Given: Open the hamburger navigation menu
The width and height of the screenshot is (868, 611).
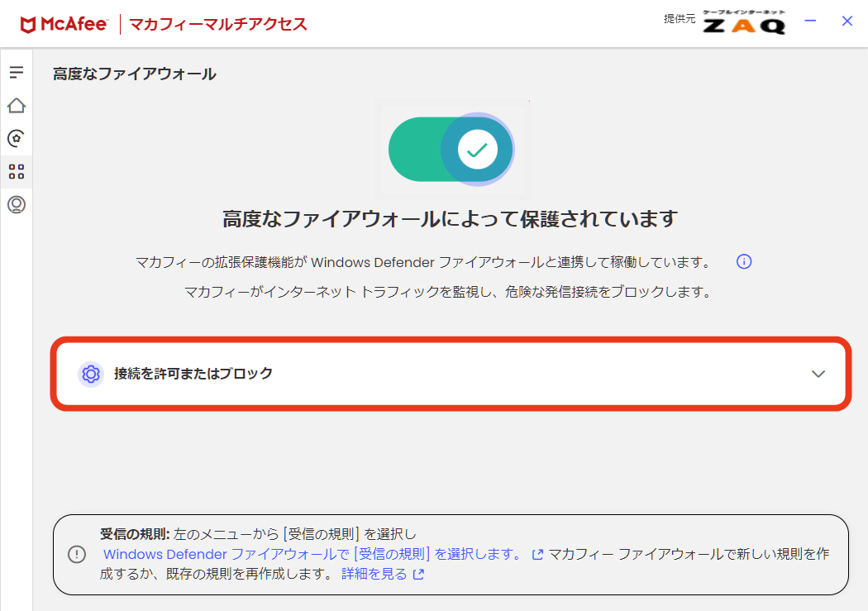Looking at the screenshot, I should [x=16, y=72].
